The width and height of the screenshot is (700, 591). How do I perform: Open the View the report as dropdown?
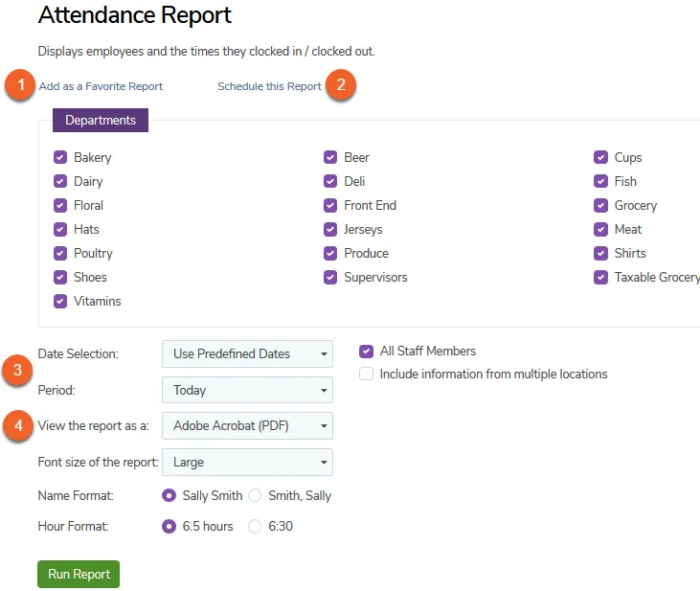click(x=247, y=425)
